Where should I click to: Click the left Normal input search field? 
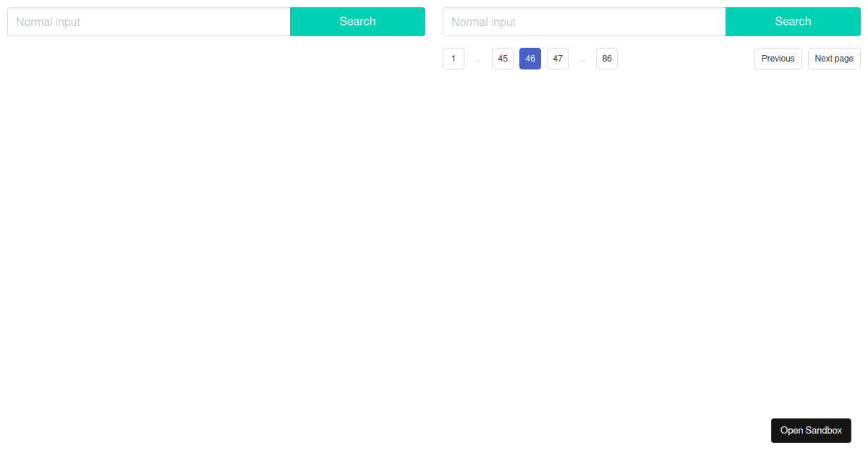click(x=149, y=22)
